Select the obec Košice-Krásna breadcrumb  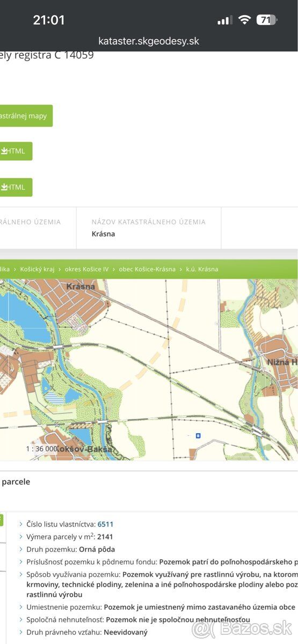tap(147, 269)
